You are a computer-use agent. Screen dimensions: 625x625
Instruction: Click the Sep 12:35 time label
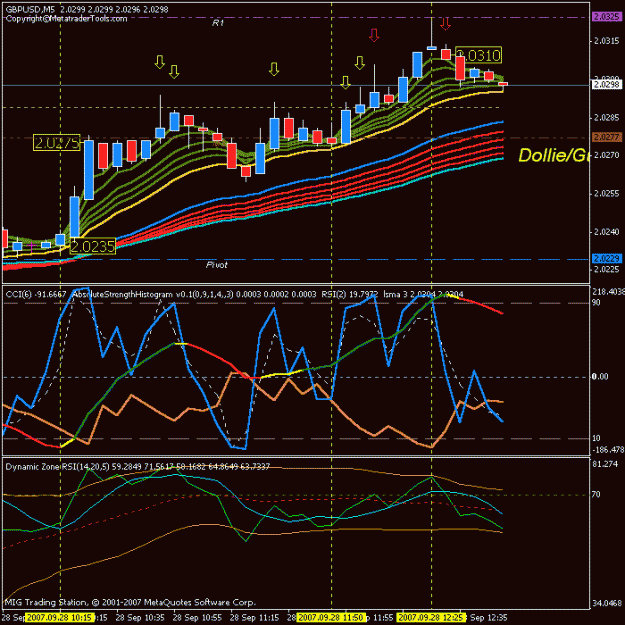tap(489, 618)
